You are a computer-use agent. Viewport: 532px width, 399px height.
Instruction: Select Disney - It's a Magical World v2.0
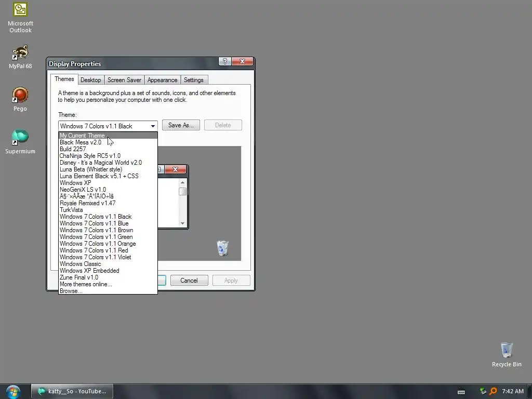coord(108,163)
